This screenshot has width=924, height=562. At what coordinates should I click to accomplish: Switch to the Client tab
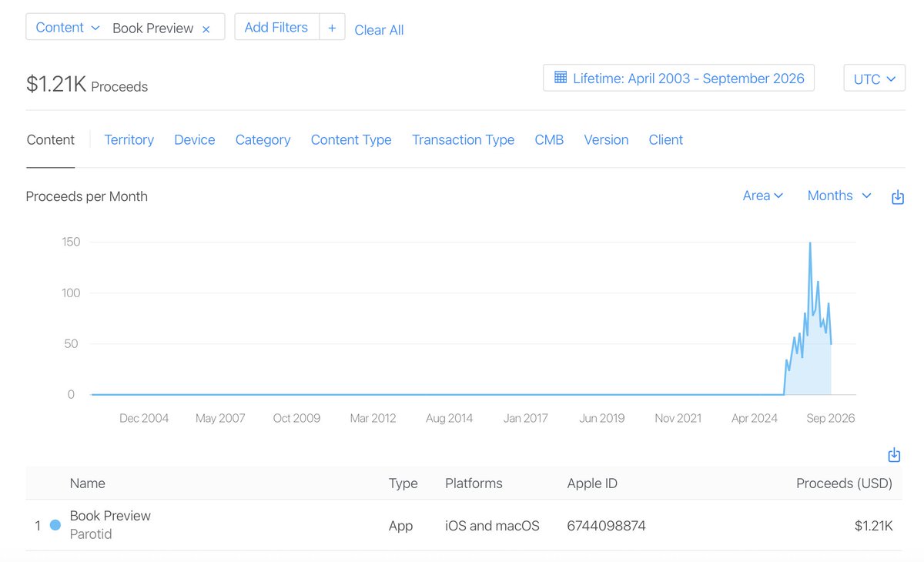(x=666, y=140)
